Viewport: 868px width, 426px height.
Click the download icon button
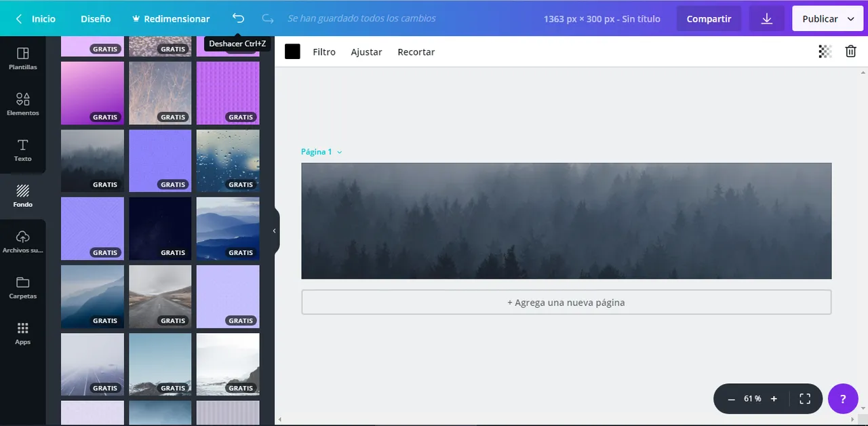point(767,19)
